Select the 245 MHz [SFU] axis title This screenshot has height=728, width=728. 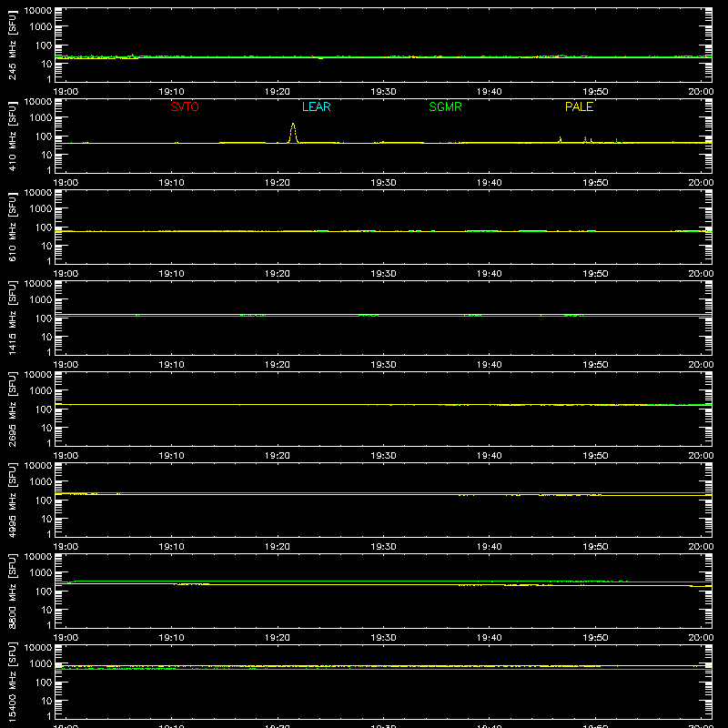tap(13, 45)
